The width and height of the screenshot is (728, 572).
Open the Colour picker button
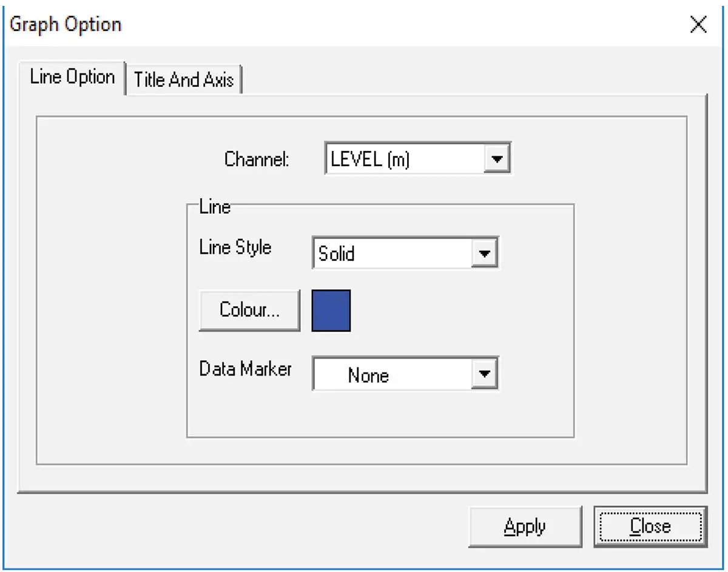[248, 309]
